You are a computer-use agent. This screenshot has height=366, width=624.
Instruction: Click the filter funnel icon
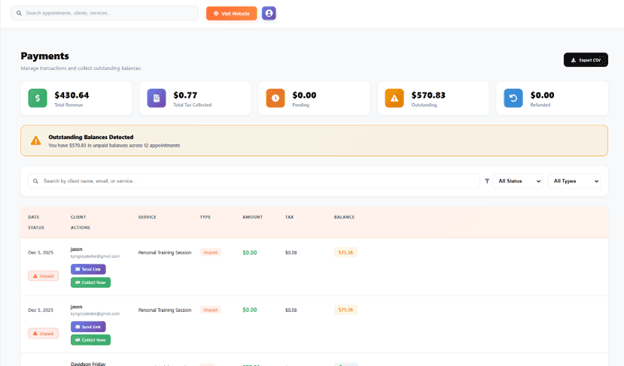[487, 181]
